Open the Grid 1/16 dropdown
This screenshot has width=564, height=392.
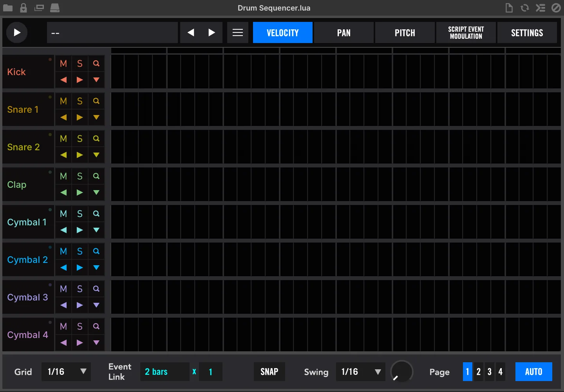click(66, 372)
